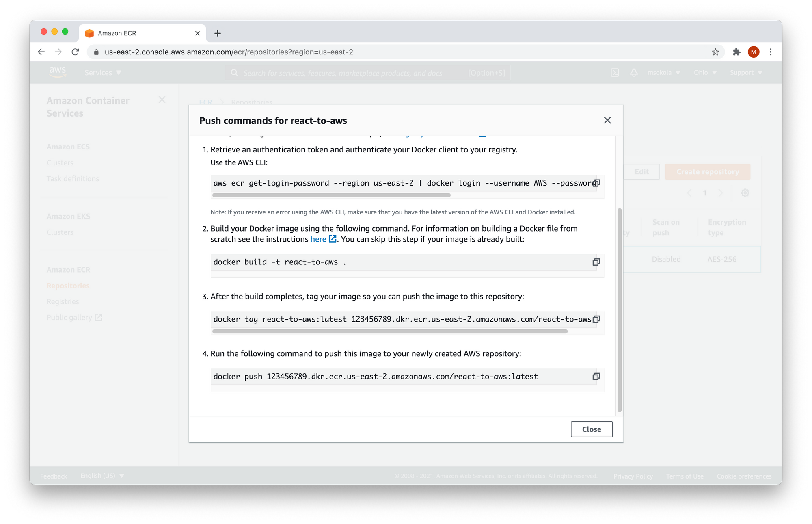The height and width of the screenshot is (524, 812).
Task: Open Task definitions in sidebar
Action: coord(73,179)
